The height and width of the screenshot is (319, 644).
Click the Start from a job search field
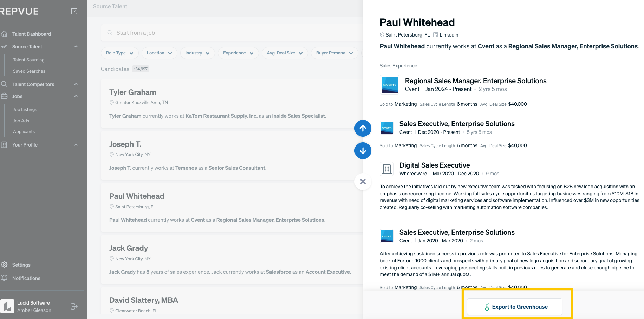(x=232, y=33)
